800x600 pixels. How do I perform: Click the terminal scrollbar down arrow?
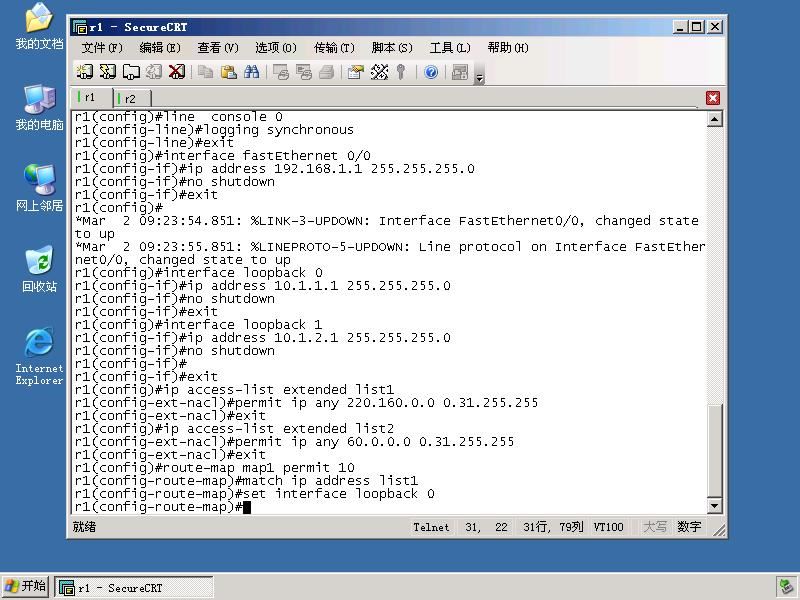coord(714,506)
